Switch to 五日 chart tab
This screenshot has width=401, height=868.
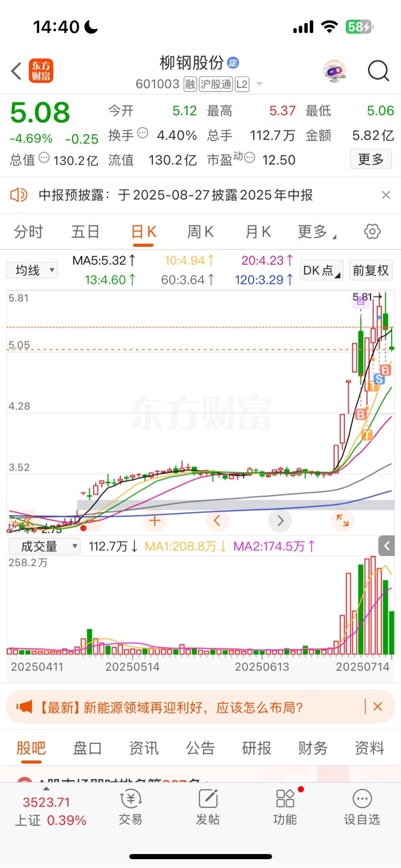[x=85, y=232]
